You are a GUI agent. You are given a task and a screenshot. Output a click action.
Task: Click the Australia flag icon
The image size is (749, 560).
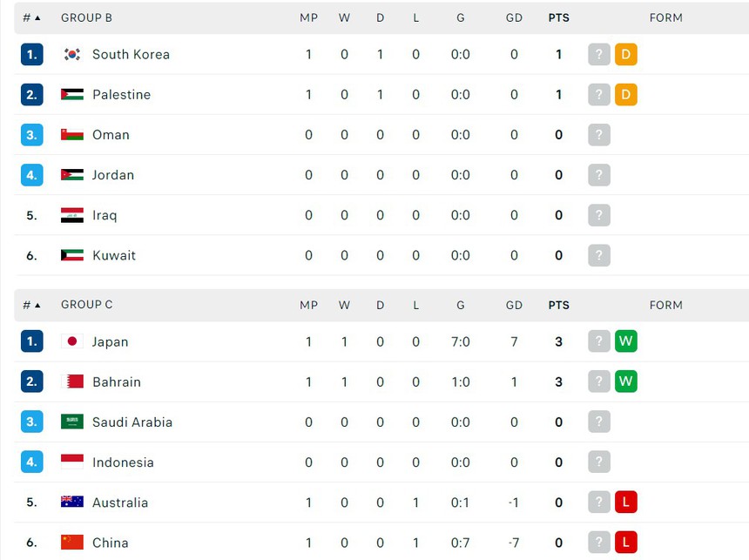72,502
